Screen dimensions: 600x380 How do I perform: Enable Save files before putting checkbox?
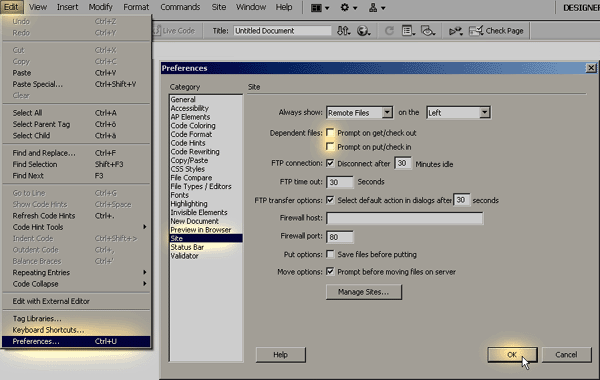(330, 254)
